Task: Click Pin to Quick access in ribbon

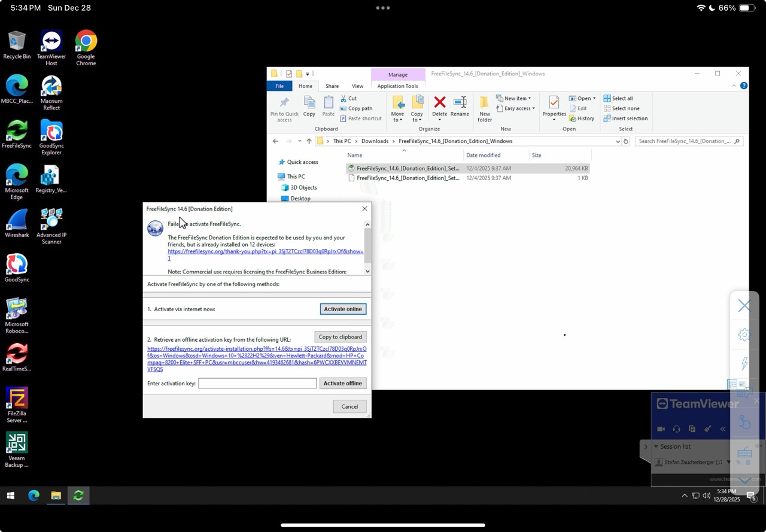Action: coord(284,109)
